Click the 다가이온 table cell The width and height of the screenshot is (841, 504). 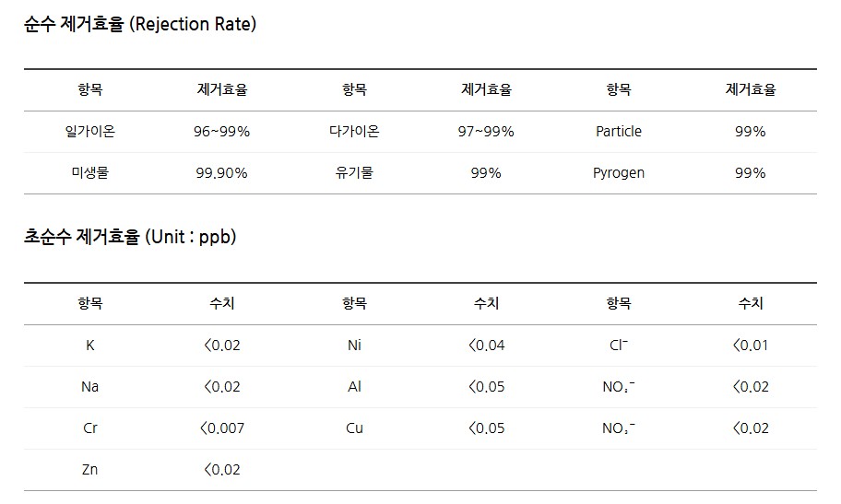point(354,132)
